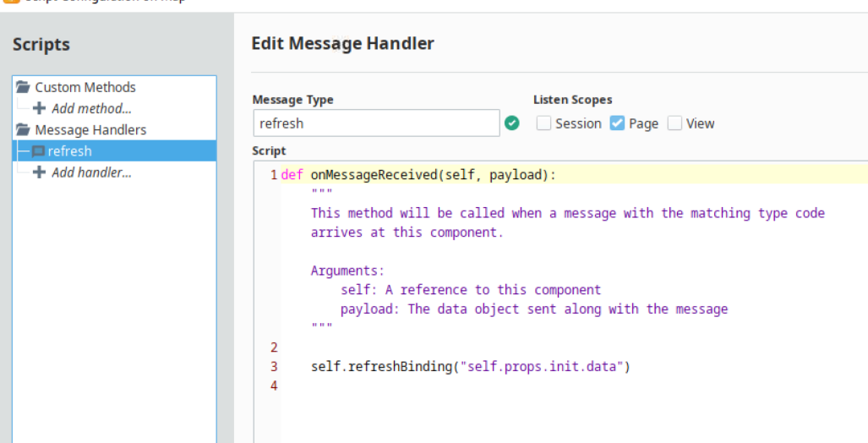Click the "payload: The data object" comment line
868x443 pixels.
coord(534,309)
